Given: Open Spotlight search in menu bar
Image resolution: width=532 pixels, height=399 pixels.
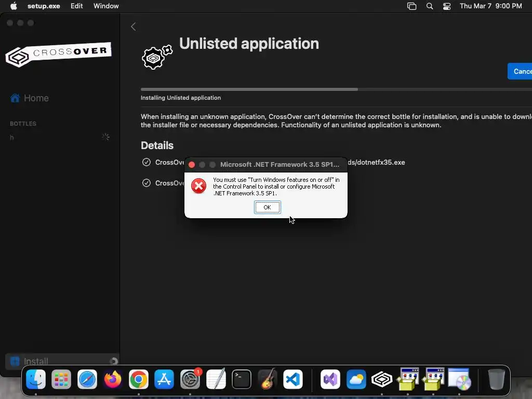Looking at the screenshot, I should point(430,6).
